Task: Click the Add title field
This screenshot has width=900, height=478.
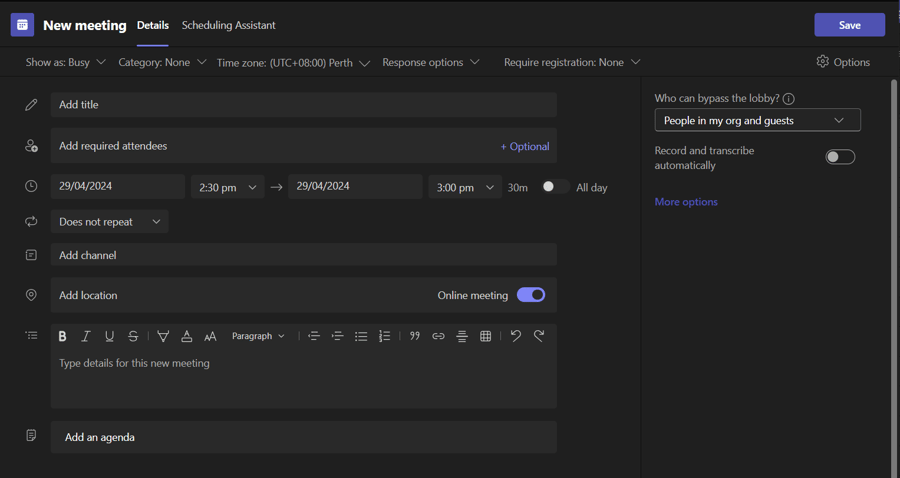Action: (x=304, y=104)
